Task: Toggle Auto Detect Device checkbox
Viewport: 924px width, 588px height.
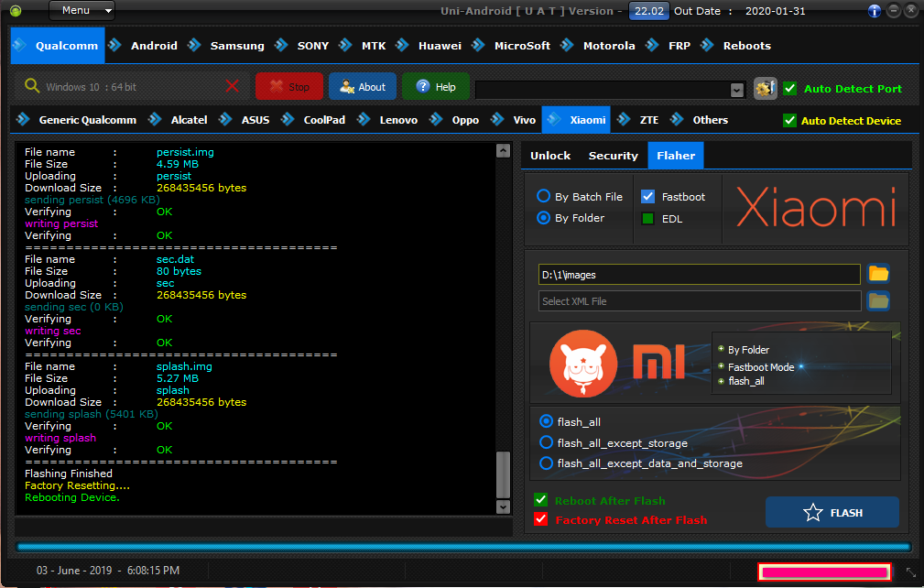Action: [789, 120]
